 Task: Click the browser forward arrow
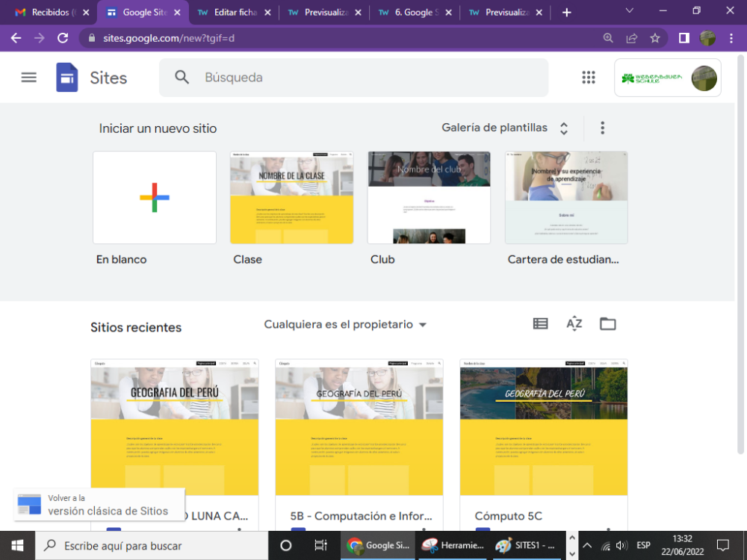coord(40,38)
